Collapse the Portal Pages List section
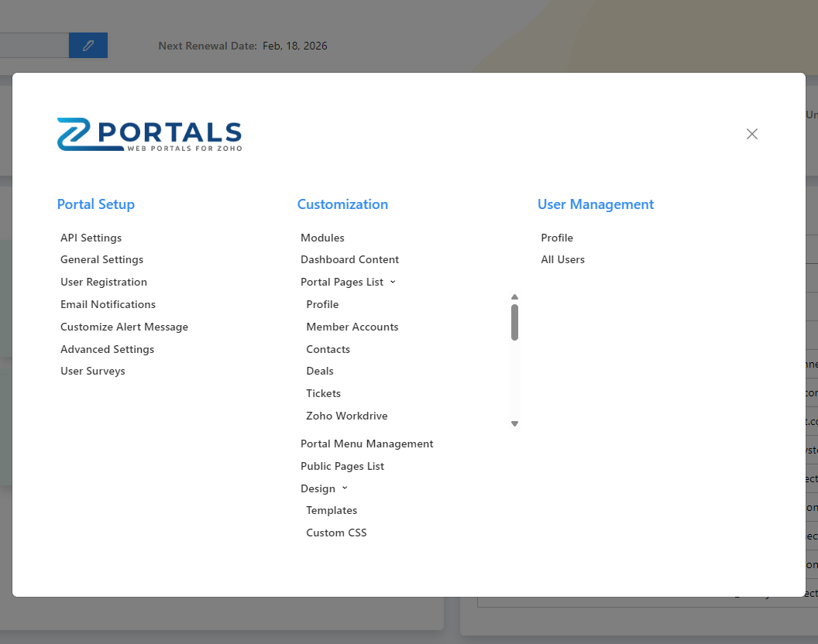The width and height of the screenshot is (818, 644). tap(394, 282)
